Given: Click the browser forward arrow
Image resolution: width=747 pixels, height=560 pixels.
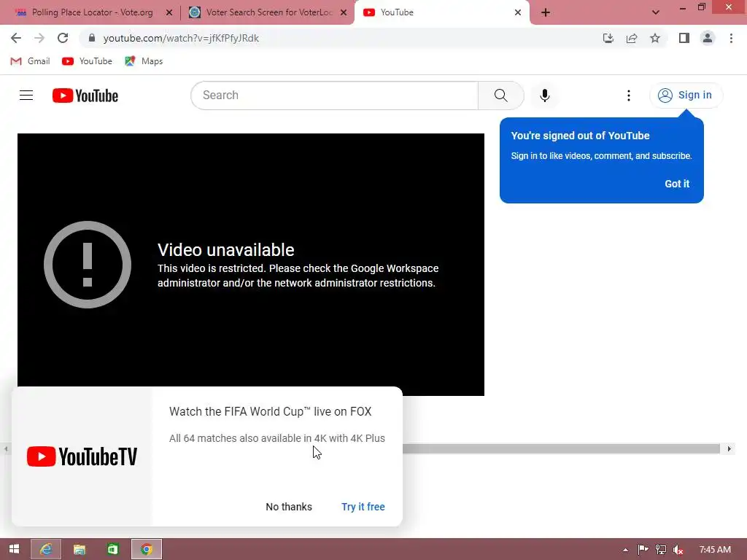Looking at the screenshot, I should [x=39, y=38].
